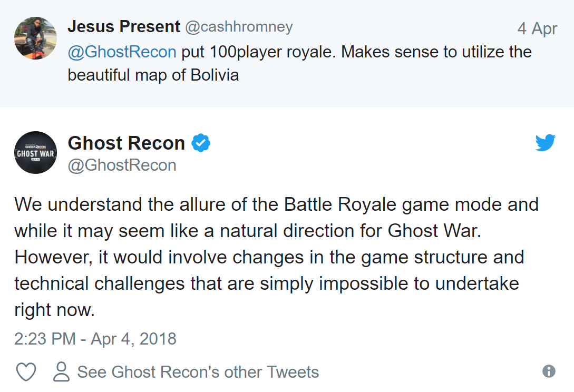The height and width of the screenshot is (392, 574).
Task: Click See Ghost Recon's other Tweets
Action: pos(198,372)
